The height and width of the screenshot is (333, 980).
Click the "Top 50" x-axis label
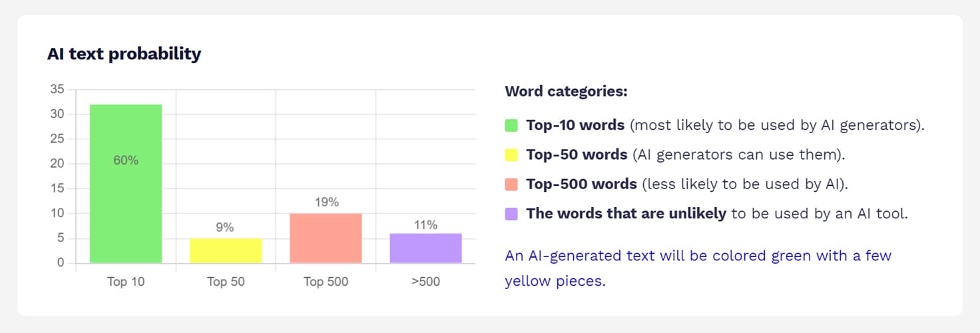tap(226, 282)
